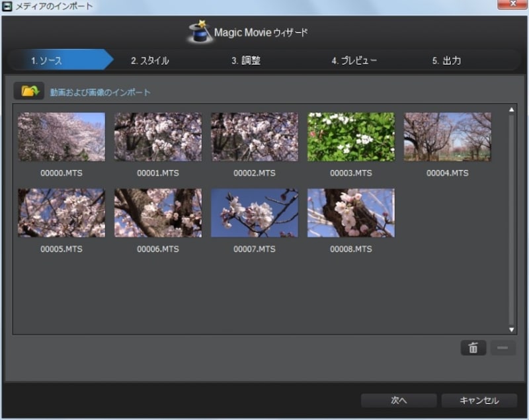
Task: Pick the 00007.MTS video thumbnail
Action: click(x=255, y=213)
